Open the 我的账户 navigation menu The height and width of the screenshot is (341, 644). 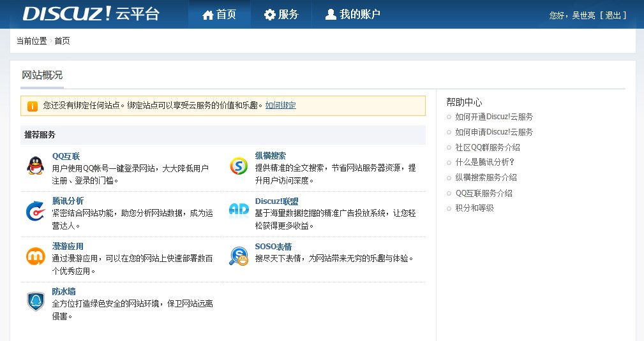(353, 15)
